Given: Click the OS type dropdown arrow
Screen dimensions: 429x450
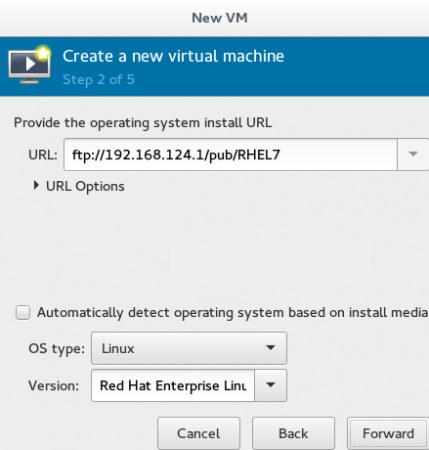Looking at the screenshot, I should click(x=270, y=348).
